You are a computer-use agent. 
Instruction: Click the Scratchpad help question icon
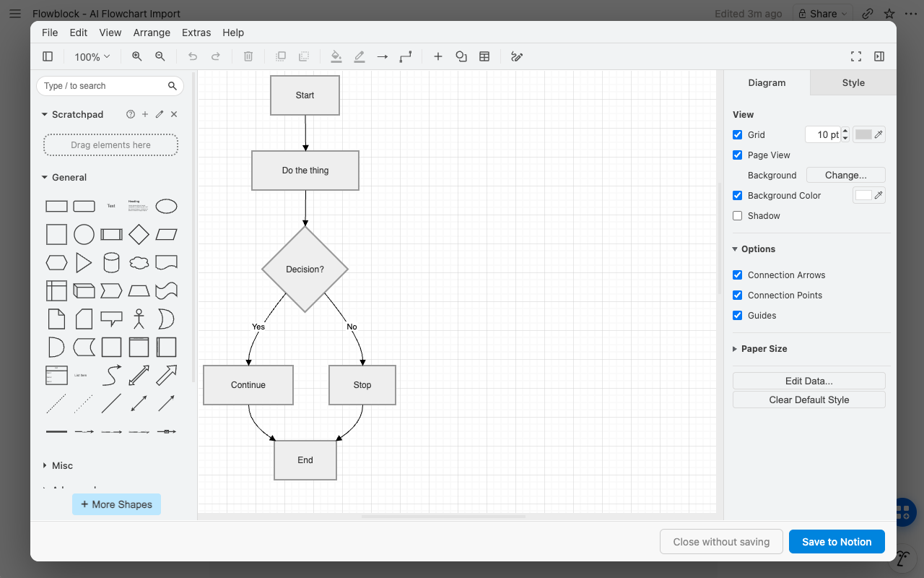(131, 114)
